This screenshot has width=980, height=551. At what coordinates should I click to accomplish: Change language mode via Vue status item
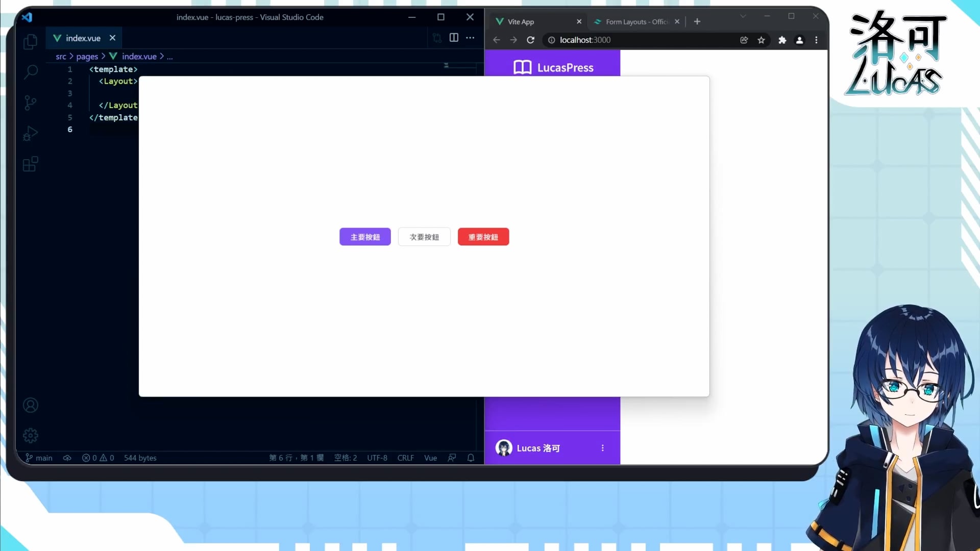click(430, 458)
